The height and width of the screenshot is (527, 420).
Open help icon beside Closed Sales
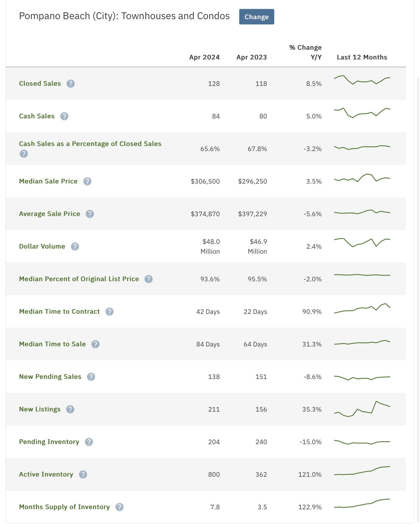tap(70, 84)
